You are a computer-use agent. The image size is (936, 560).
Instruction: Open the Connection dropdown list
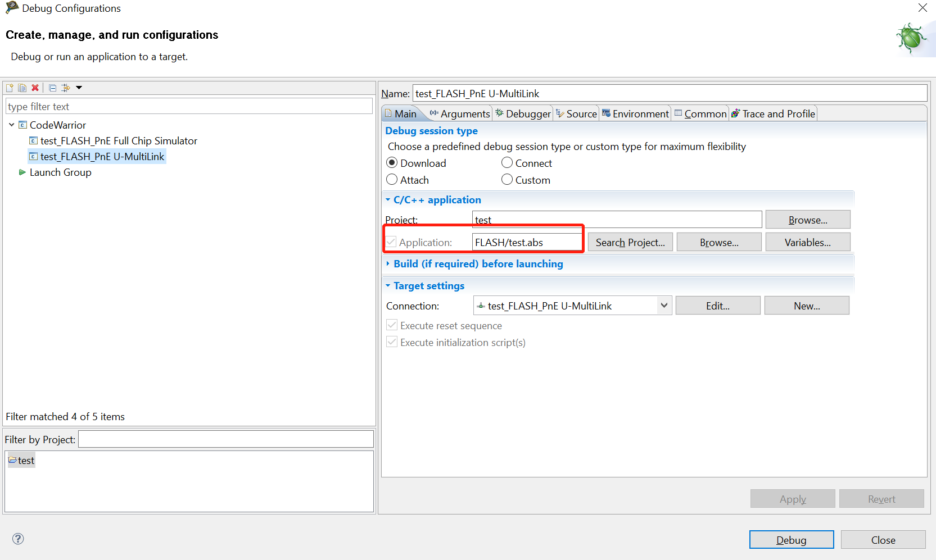[664, 305]
